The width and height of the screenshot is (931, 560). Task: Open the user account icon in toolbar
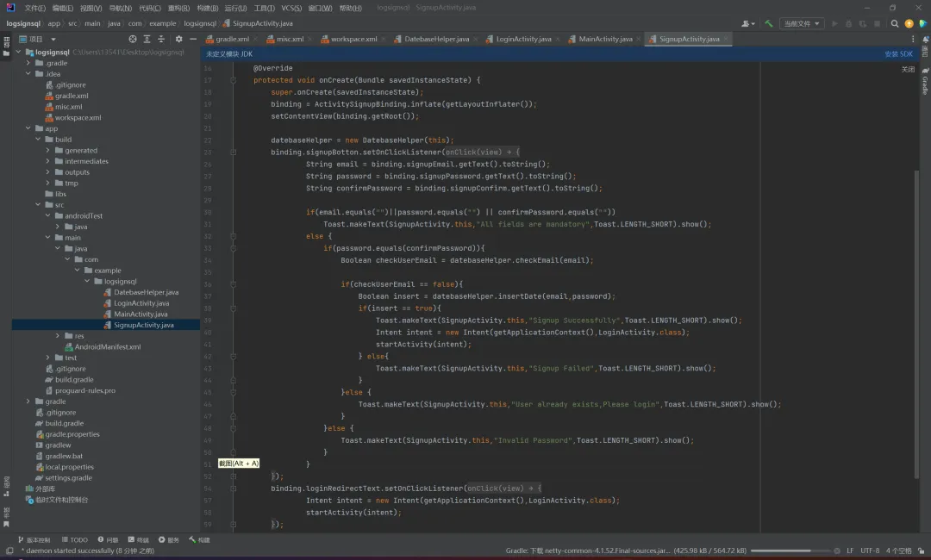[747, 24]
